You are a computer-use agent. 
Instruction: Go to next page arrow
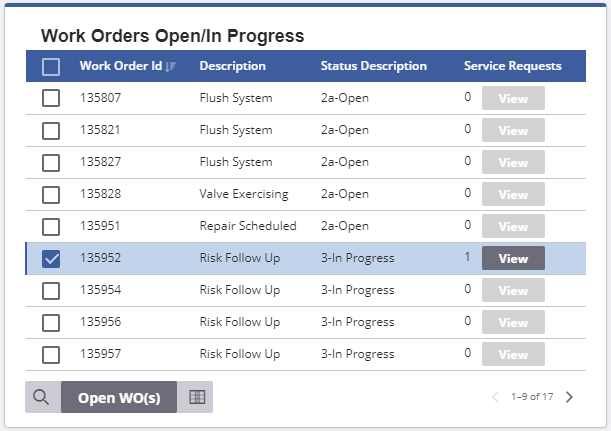tap(570, 397)
